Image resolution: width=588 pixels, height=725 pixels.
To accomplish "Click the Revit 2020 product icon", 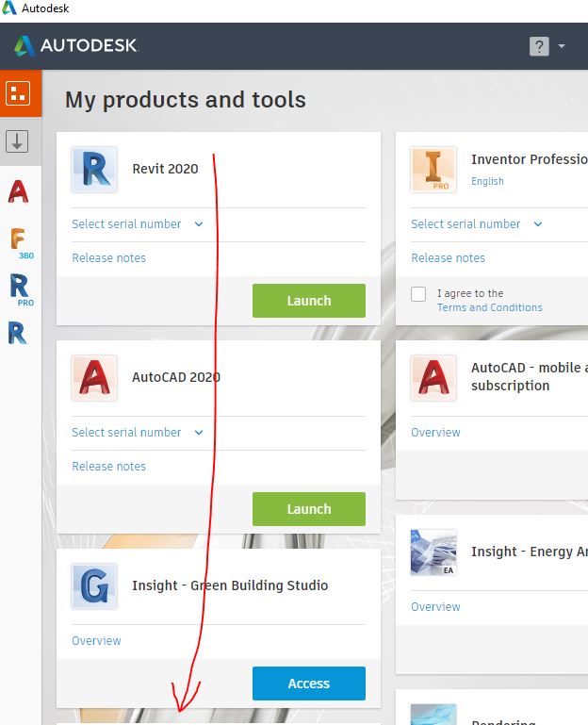I will tap(94, 169).
